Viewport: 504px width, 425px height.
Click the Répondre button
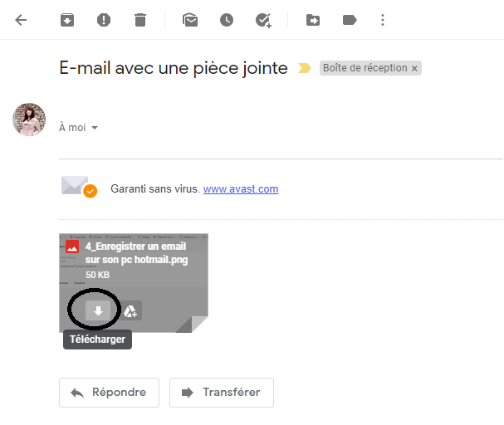(x=109, y=393)
